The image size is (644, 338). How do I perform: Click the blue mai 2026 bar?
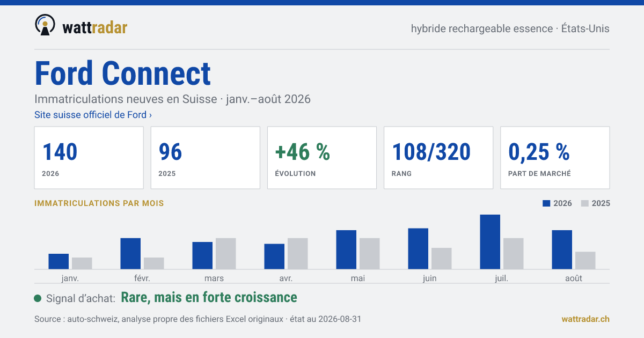(346, 249)
